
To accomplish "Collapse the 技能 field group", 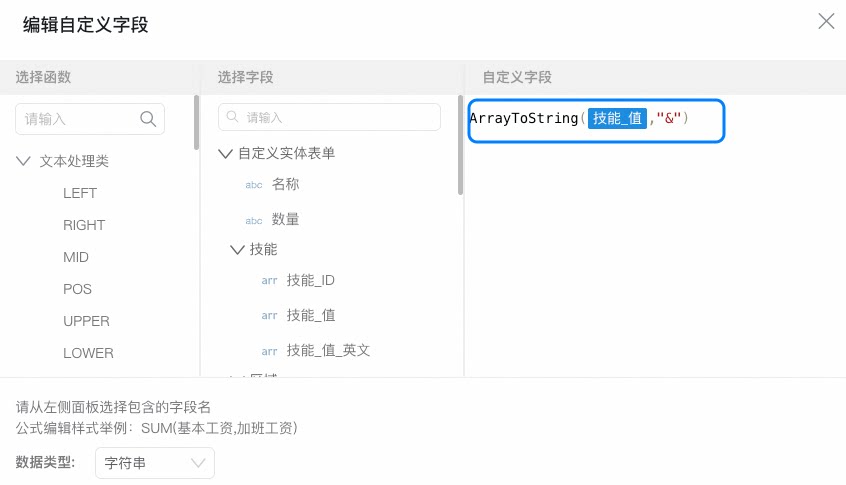I will click(x=237, y=249).
